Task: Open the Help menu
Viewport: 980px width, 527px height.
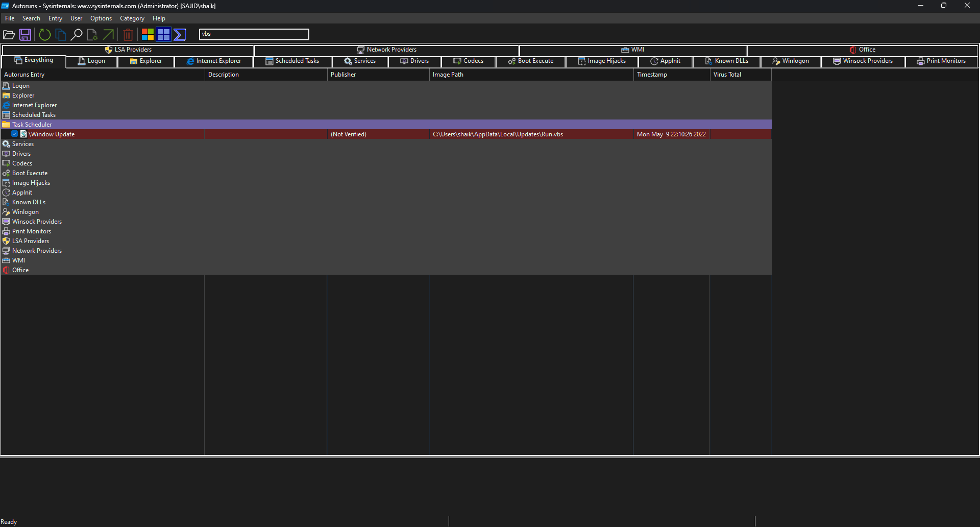Action: point(159,18)
